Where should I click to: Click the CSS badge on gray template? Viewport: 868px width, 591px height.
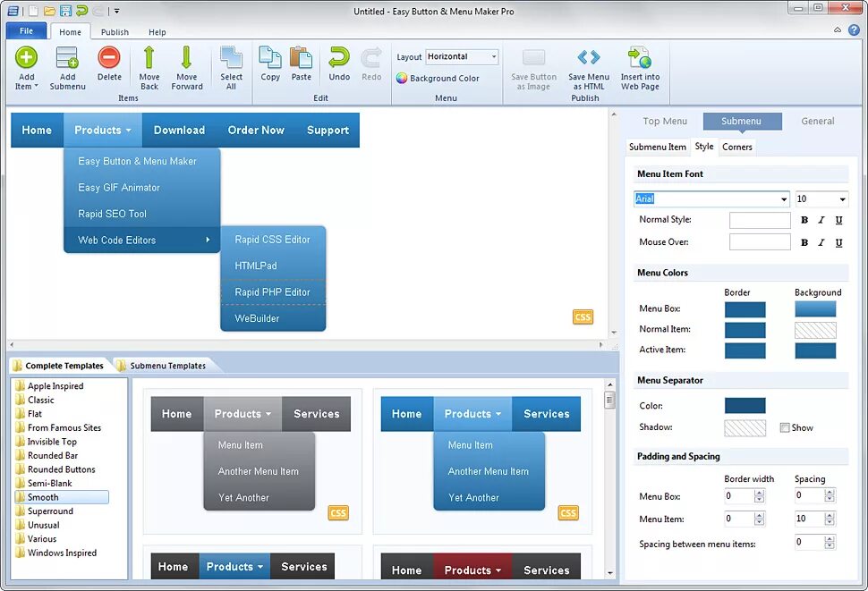click(x=338, y=513)
